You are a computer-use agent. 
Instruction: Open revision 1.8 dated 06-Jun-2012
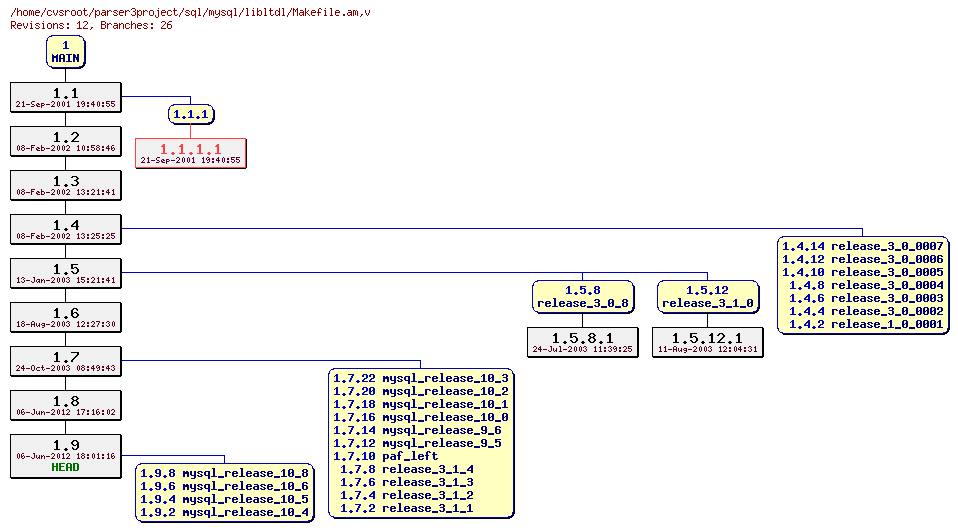(x=65, y=405)
